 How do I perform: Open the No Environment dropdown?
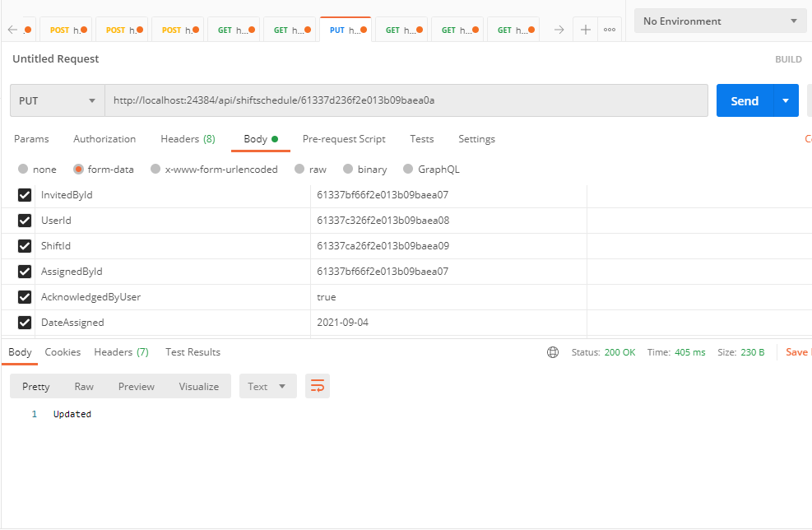(720, 21)
